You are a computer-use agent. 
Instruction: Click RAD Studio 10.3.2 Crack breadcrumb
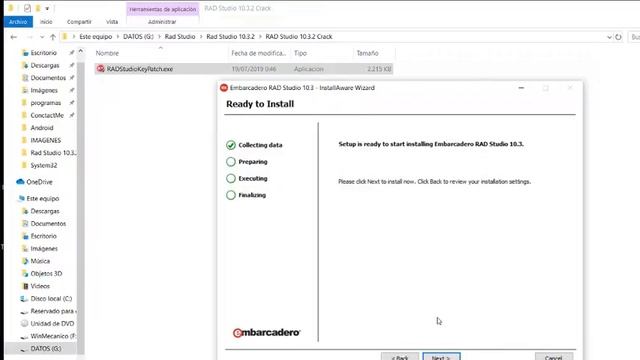point(299,37)
